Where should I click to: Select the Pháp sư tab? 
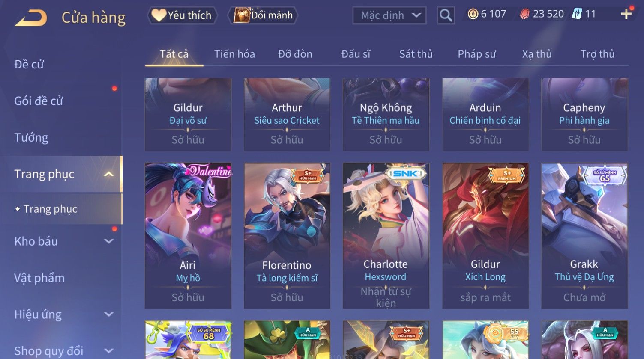[x=476, y=54]
